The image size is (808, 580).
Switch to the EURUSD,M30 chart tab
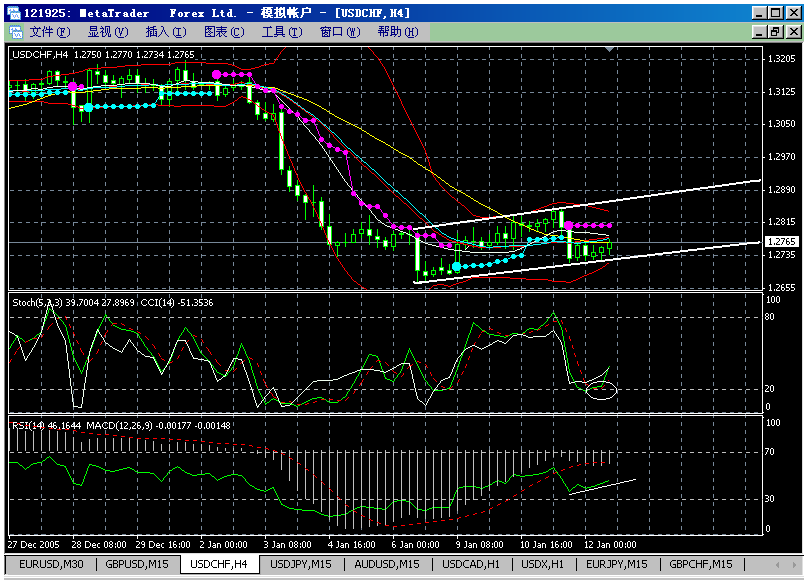pos(51,565)
